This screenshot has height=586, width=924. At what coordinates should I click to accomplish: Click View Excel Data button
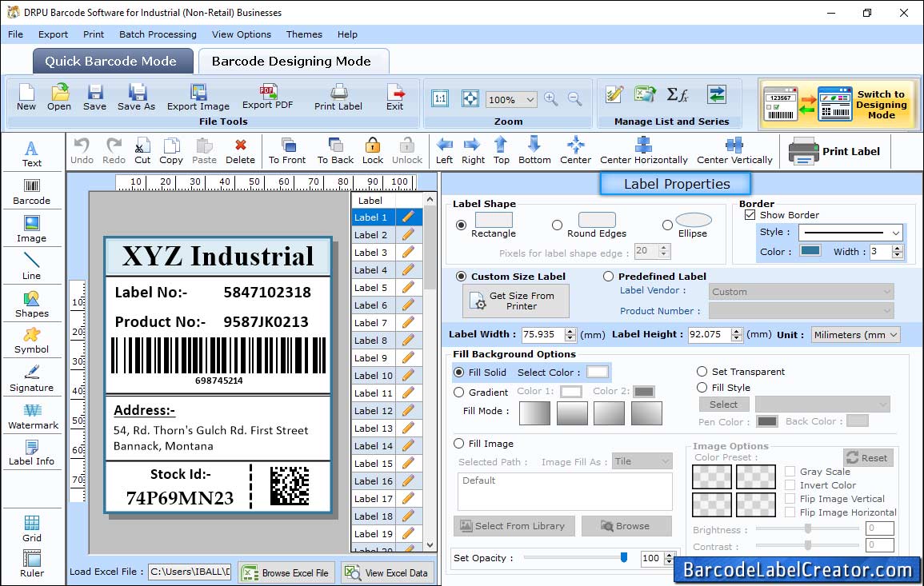(x=387, y=572)
